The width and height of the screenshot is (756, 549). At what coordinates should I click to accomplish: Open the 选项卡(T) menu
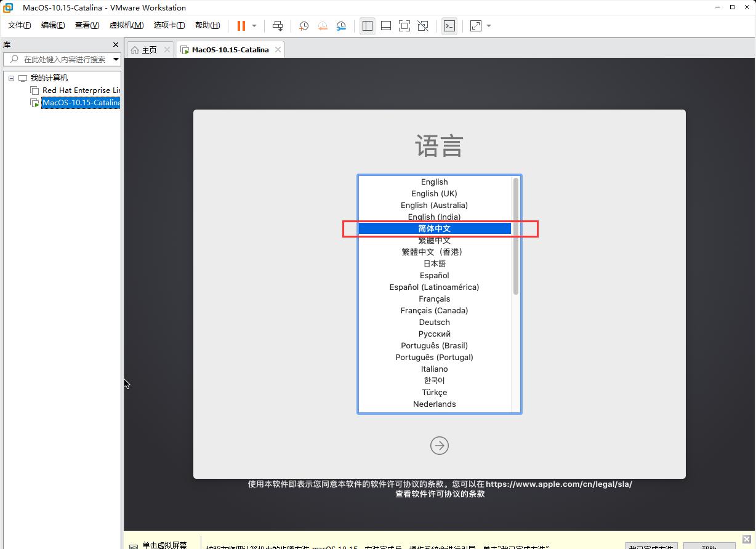[x=169, y=25]
